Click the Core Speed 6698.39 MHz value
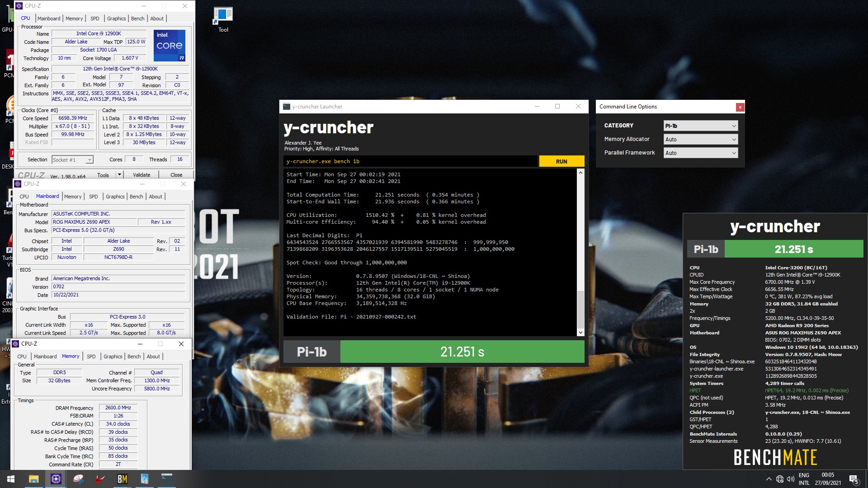868x488 pixels. (73, 118)
